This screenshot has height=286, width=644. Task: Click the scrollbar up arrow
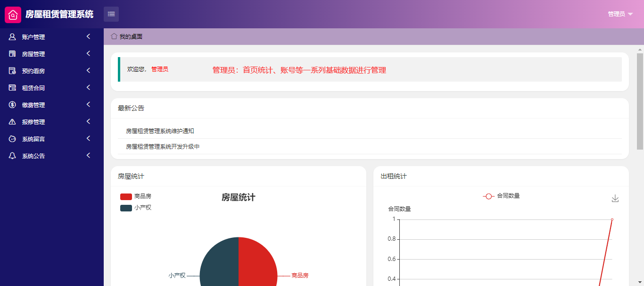(x=640, y=49)
